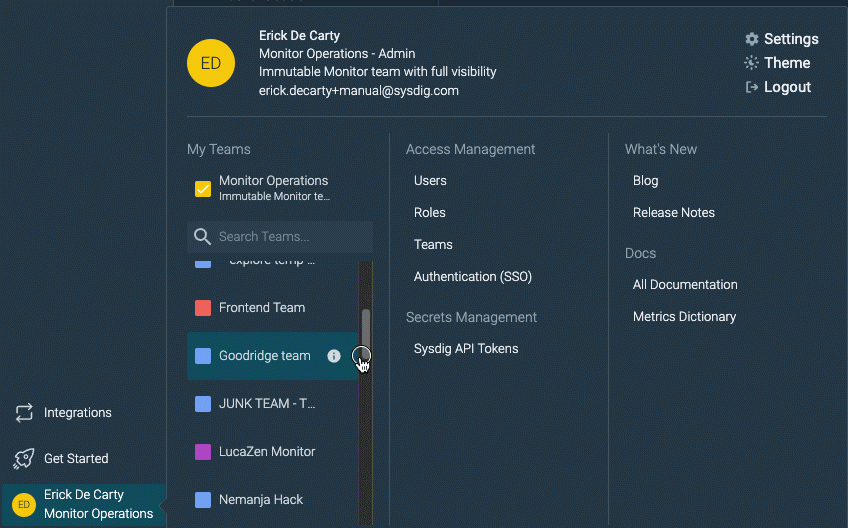Click the Monitor Operations - Admin text
Screen dimensions: 848x528
[x=337, y=54]
